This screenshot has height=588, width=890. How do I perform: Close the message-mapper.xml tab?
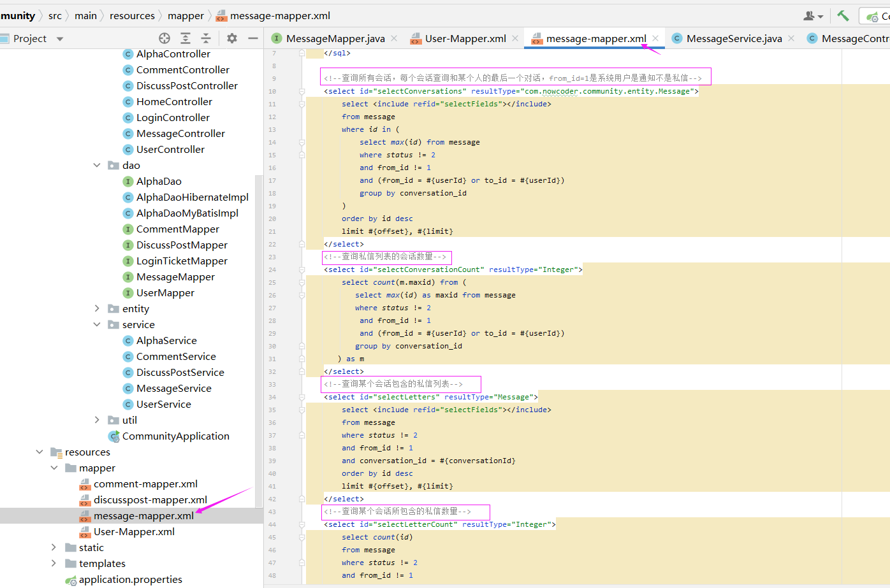[655, 38]
